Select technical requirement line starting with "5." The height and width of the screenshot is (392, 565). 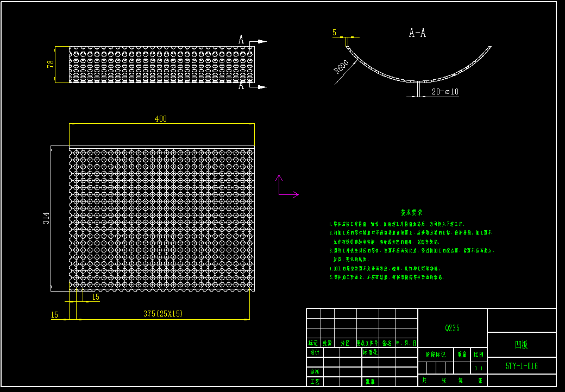tap(387, 277)
